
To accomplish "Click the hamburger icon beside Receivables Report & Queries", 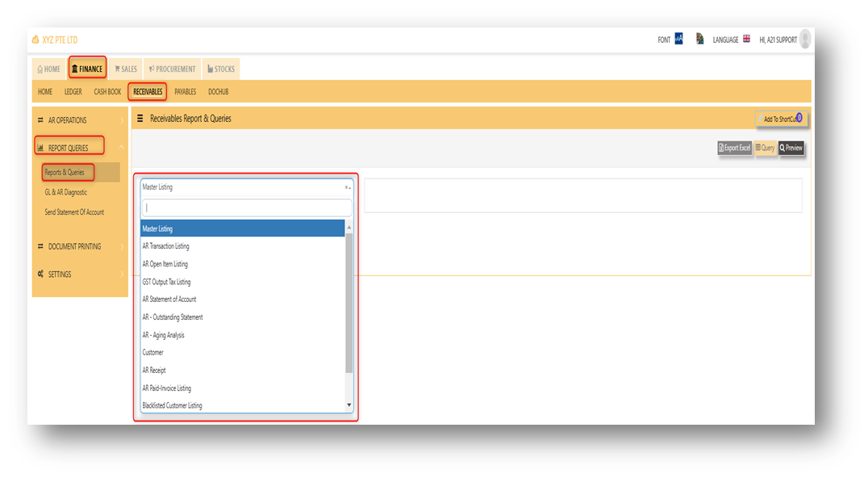I will [140, 119].
